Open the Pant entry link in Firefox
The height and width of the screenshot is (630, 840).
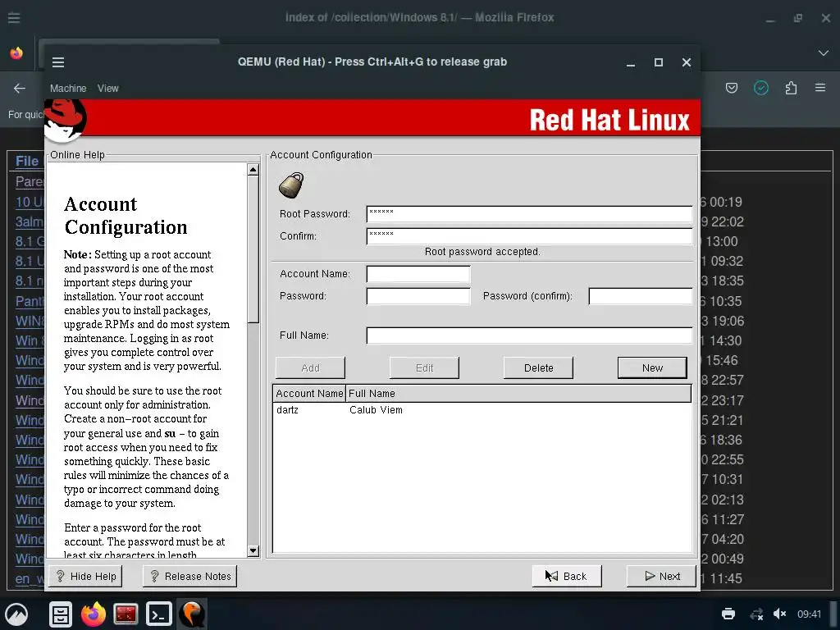[30, 301]
